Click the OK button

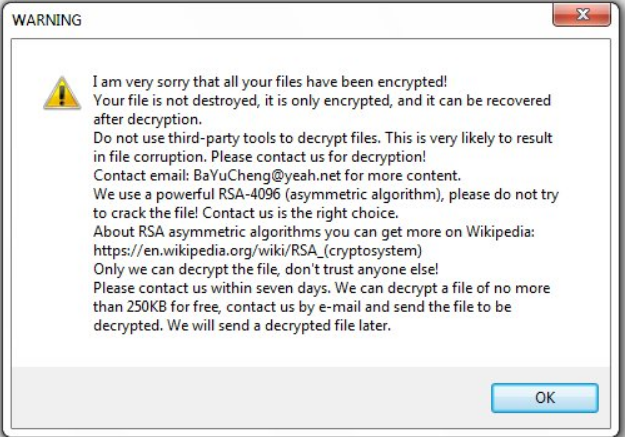[x=544, y=398]
